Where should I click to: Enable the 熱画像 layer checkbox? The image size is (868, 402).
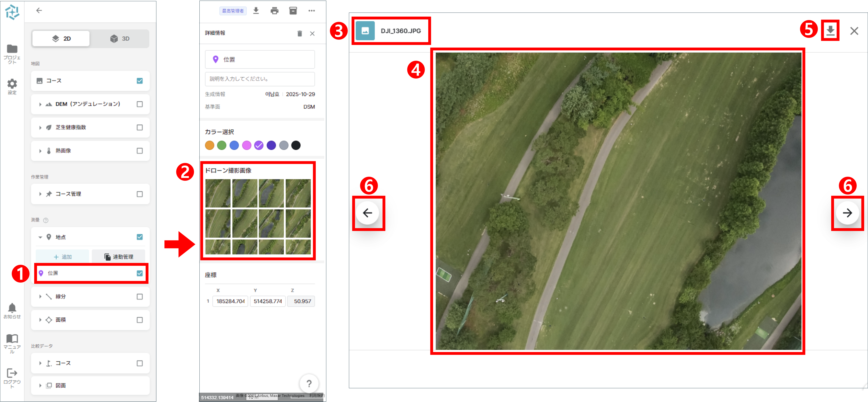point(140,151)
